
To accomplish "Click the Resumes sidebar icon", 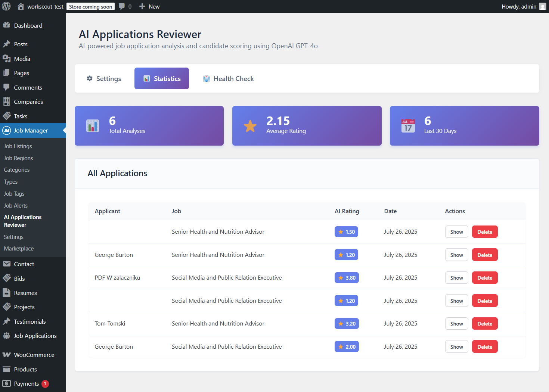I will click(x=6, y=293).
